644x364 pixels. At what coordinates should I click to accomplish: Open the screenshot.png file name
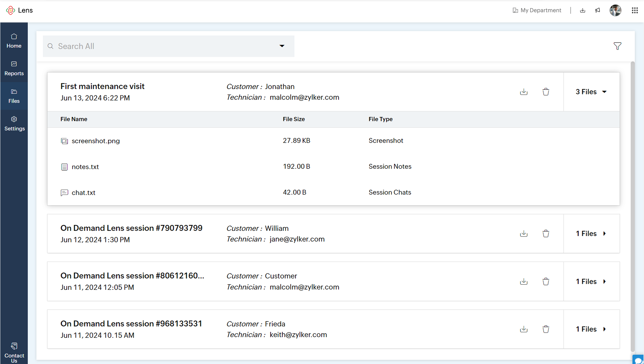(96, 141)
